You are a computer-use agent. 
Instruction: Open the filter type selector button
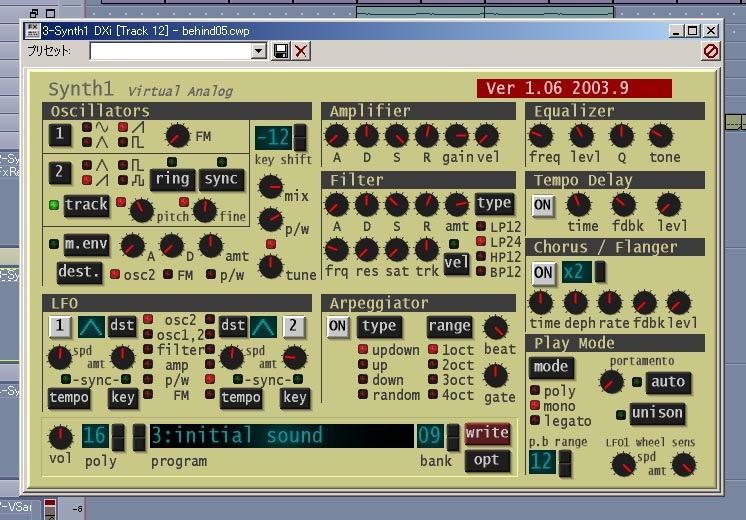494,204
